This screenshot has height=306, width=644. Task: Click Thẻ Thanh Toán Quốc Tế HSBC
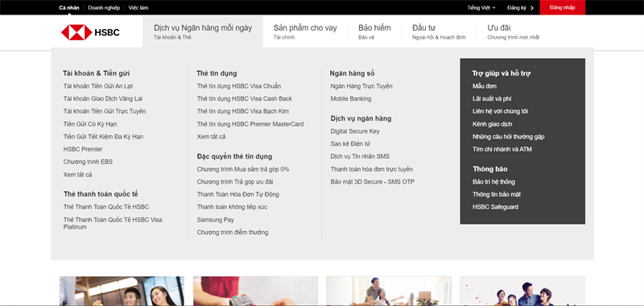(106, 207)
